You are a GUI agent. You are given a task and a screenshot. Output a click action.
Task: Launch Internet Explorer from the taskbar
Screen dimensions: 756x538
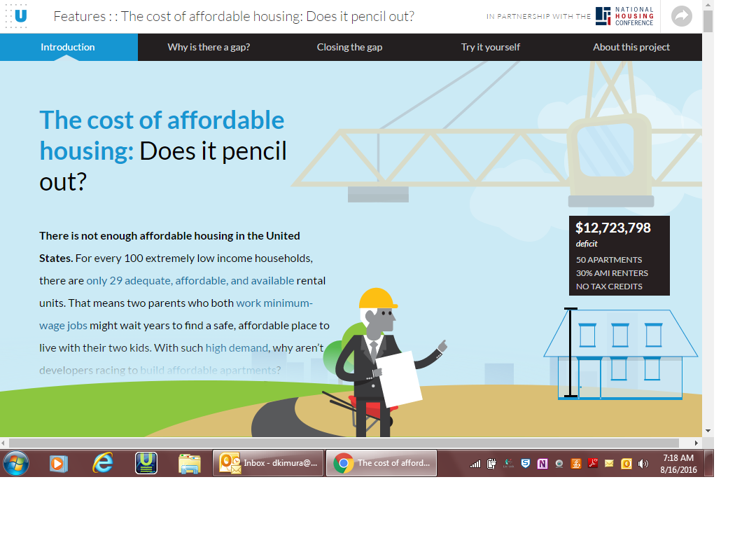click(x=101, y=463)
